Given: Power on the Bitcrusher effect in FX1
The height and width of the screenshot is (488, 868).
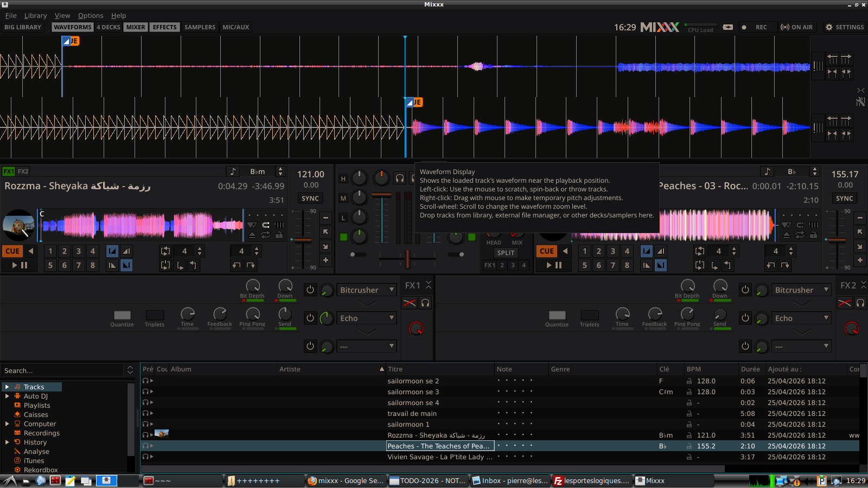Looking at the screenshot, I should point(310,290).
